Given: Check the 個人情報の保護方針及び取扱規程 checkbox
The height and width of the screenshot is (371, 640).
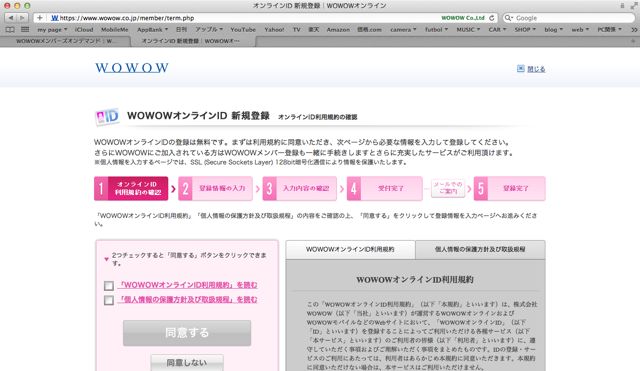Looking at the screenshot, I should point(109,300).
